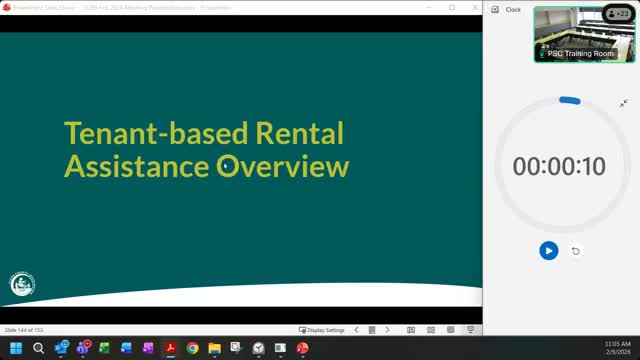Click the slide title Tenant-based Rental Assistance Overview
Viewport: 640px width, 360px height.
[x=207, y=149]
